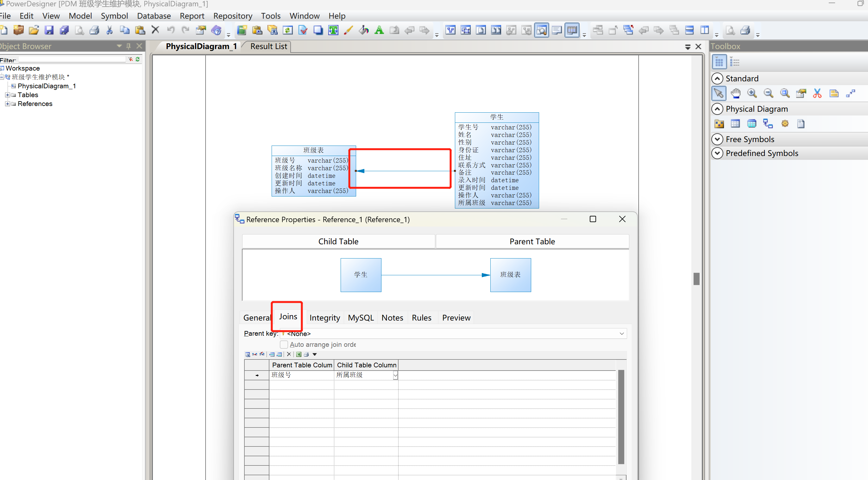Click the Parent Table button
The width and height of the screenshot is (868, 480).
pos(532,241)
